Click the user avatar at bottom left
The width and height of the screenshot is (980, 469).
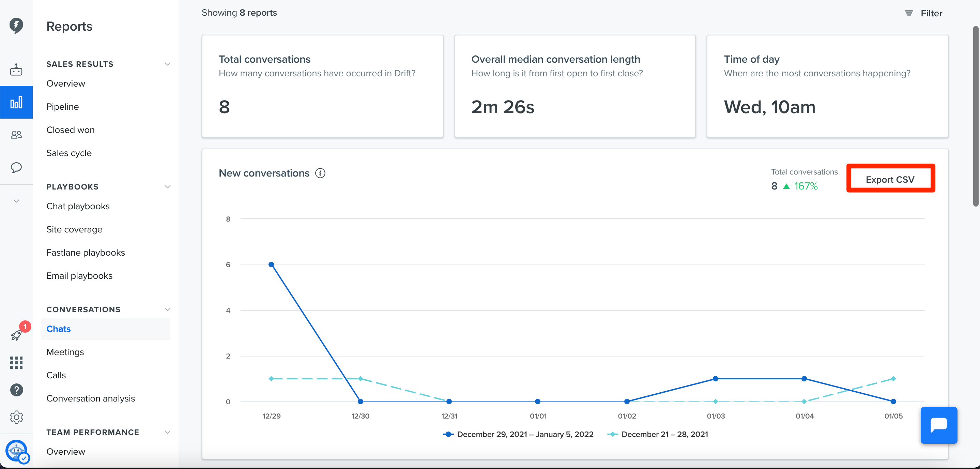click(16, 451)
